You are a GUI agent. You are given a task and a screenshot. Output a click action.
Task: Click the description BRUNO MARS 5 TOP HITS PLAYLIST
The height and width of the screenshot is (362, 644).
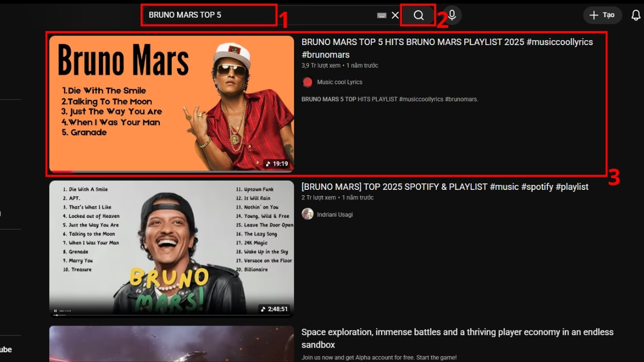(390, 99)
